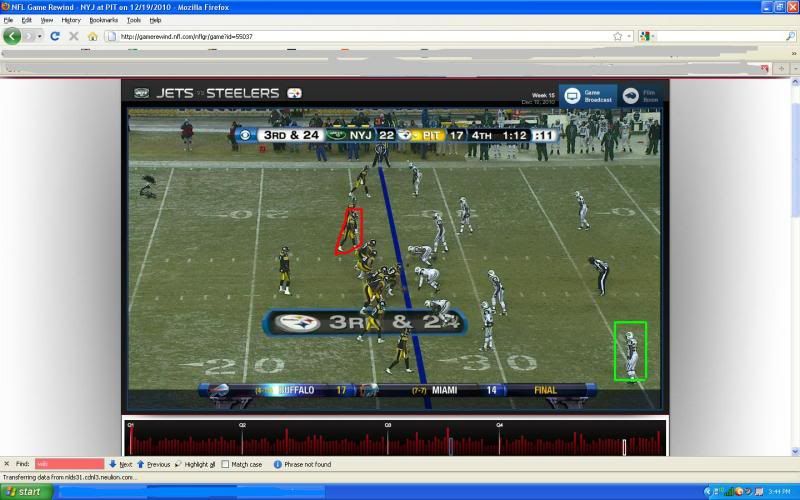Go to the Home page icon

point(92,36)
